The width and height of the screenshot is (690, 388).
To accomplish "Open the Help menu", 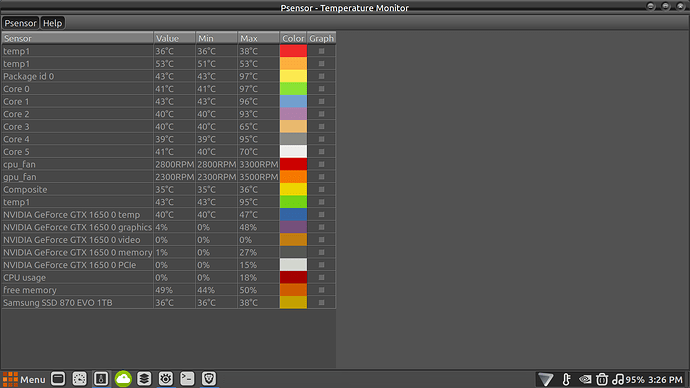I will coord(52,23).
